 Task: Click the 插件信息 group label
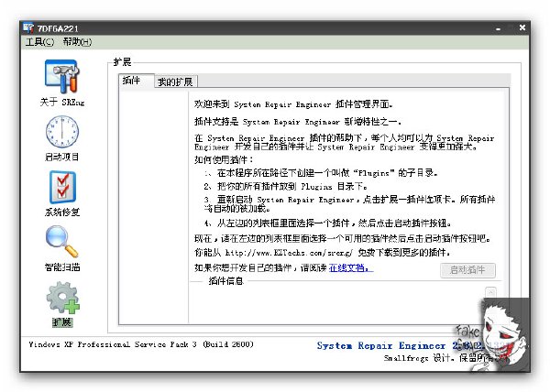coord(225,281)
